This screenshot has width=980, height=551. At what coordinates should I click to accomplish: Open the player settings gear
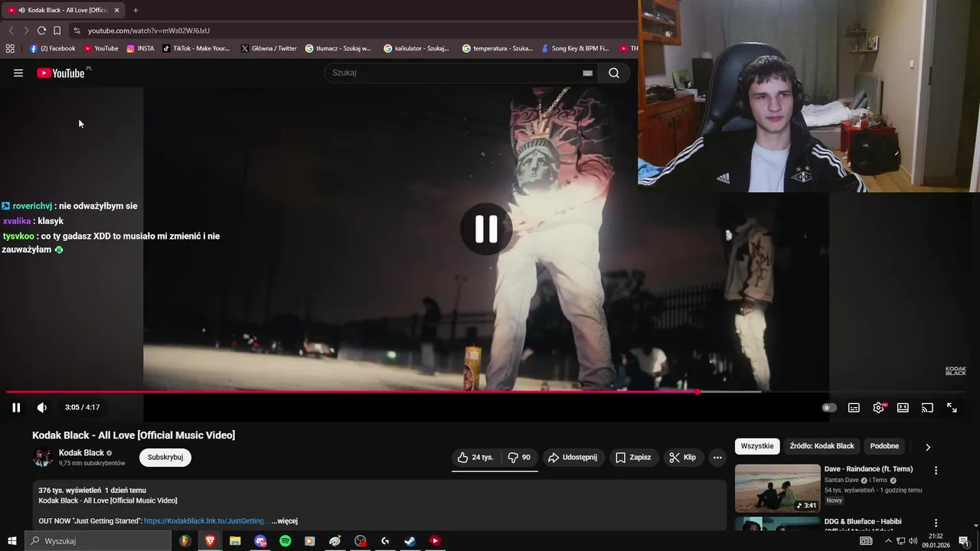coord(878,408)
